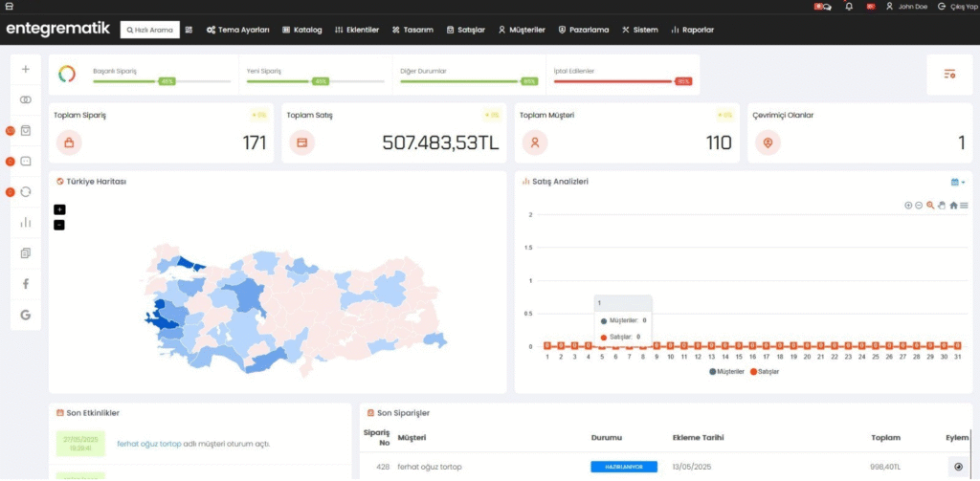Click the bar chart icon in sidebar
The width and height of the screenshot is (980, 481).
[25, 223]
